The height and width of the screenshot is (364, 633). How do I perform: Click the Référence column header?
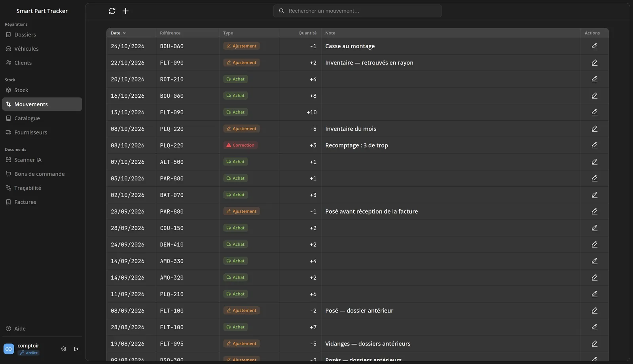170,33
